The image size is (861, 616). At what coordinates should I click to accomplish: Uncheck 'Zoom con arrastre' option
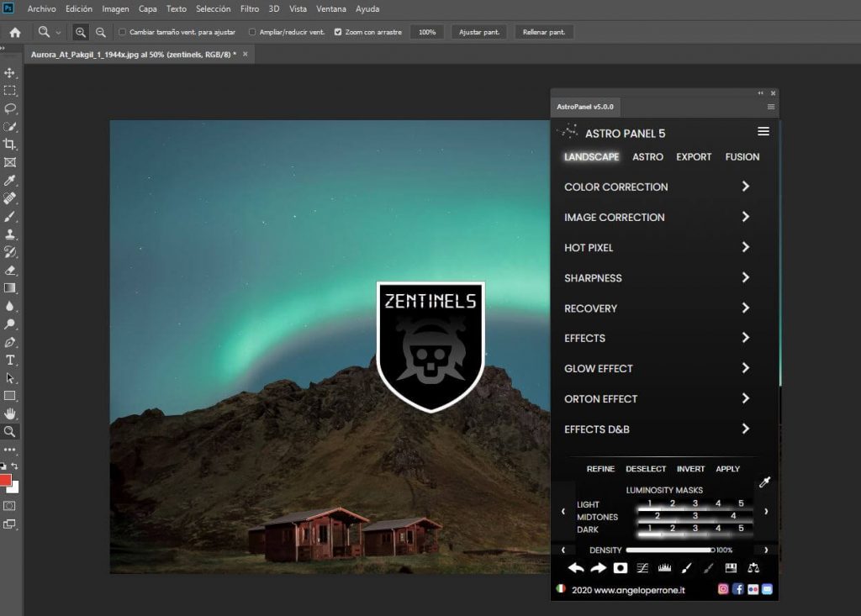338,32
